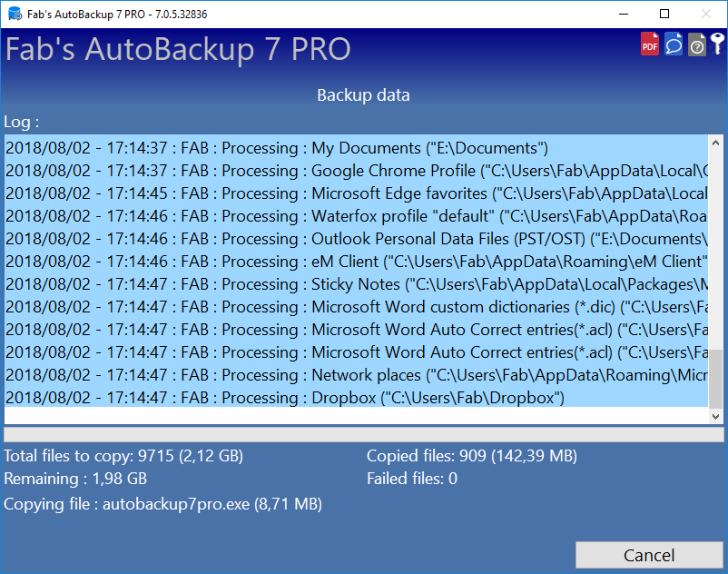Select the Network places log entry
728x574 pixels.
pyautogui.click(x=356, y=375)
